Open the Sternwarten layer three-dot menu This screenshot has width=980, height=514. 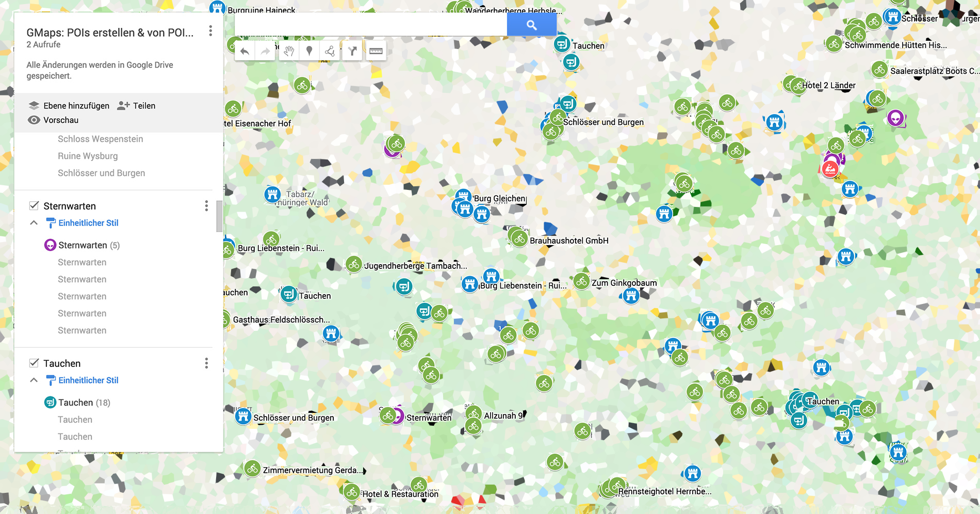(x=206, y=206)
